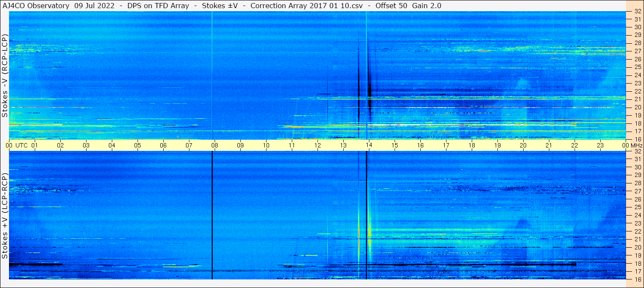The height and width of the screenshot is (288, 644).
Task: Click the 11 hour mark on time axis
Action: pyautogui.click(x=292, y=145)
